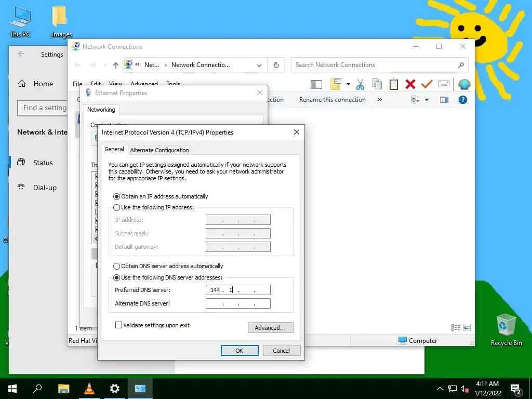532x399 pixels.
Task: Close the Ethernet Properties window
Action: (x=260, y=92)
